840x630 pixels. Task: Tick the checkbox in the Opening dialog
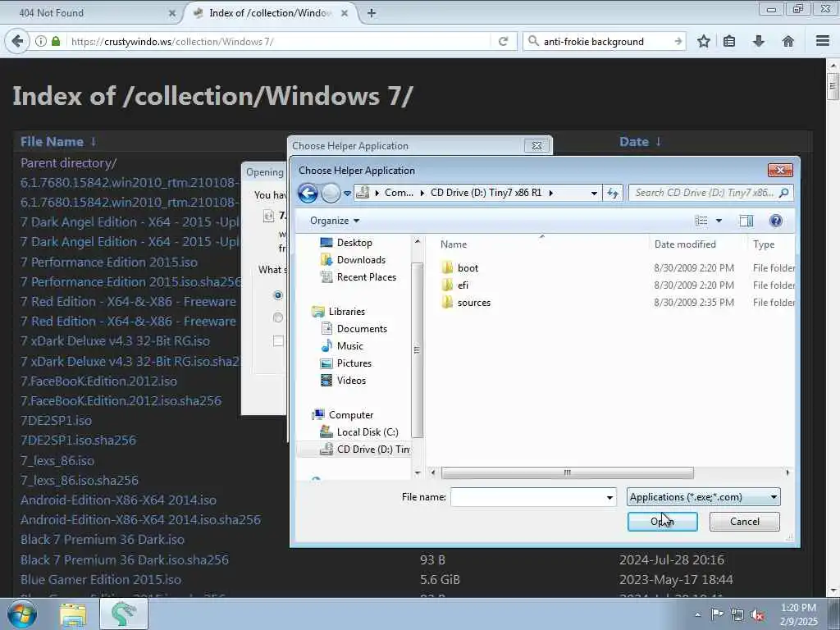pyautogui.click(x=278, y=341)
